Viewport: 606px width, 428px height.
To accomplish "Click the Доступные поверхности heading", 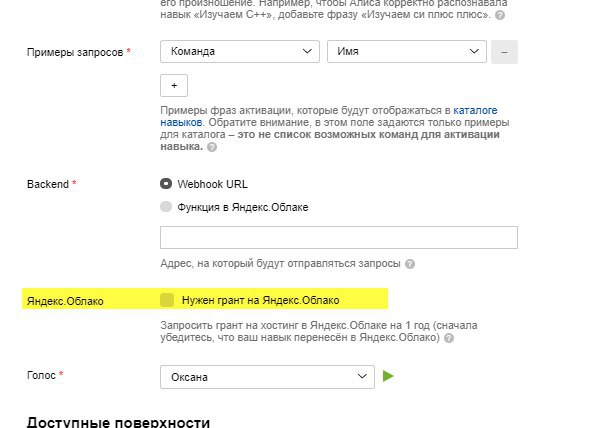I will click(118, 422).
